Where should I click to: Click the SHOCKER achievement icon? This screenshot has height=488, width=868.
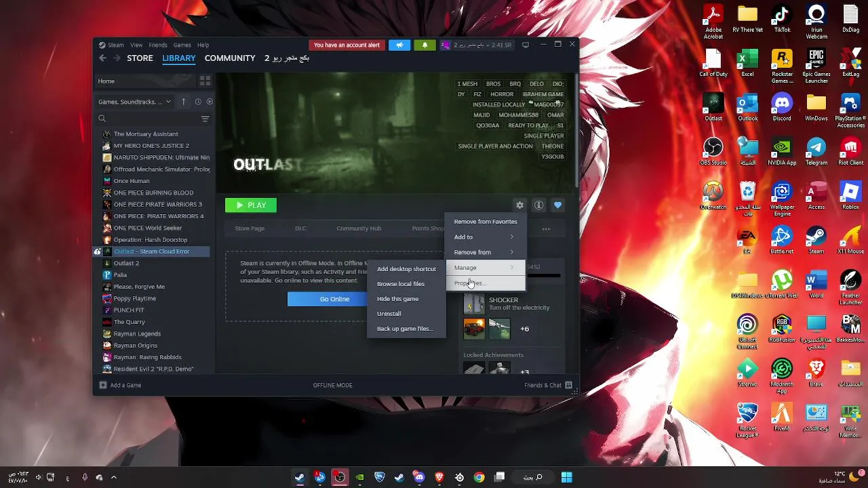(x=474, y=304)
